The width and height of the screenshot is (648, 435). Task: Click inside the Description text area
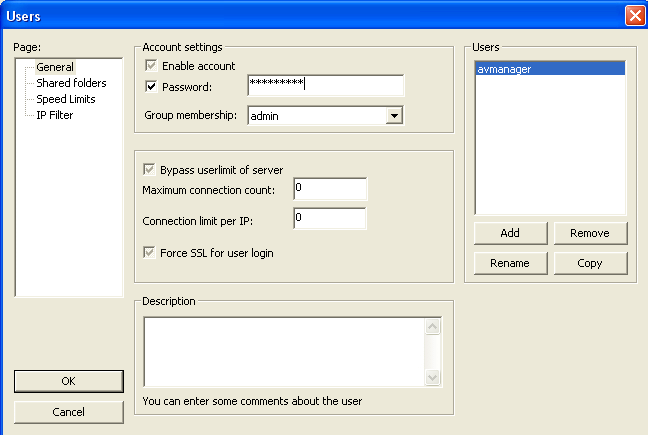[284, 352]
